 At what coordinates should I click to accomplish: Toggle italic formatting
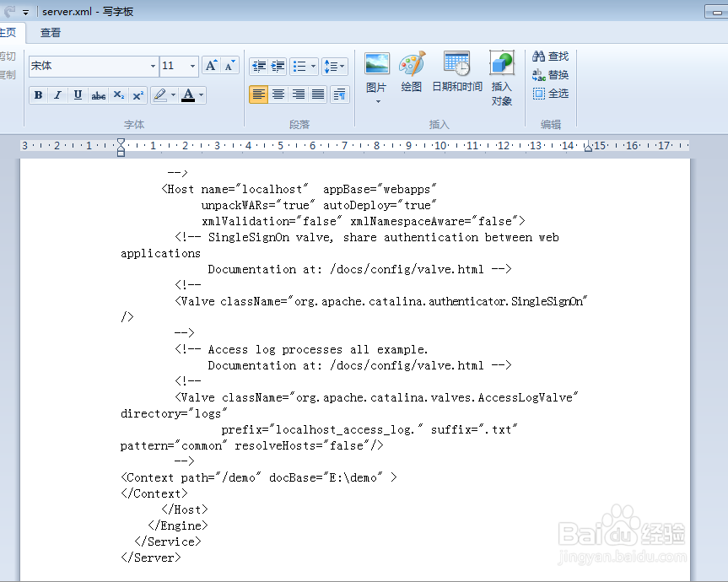pyautogui.click(x=57, y=95)
